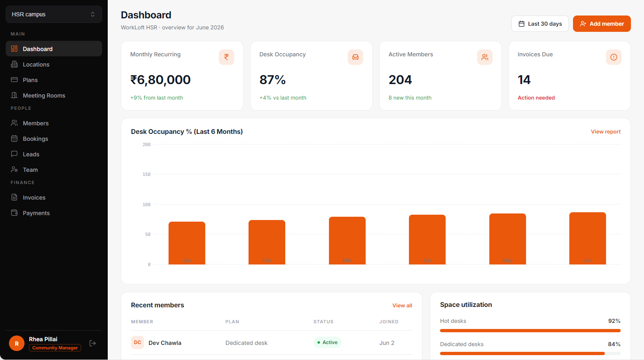Click the Apr bar in occupancy chart
The height and width of the screenshot is (360, 644).
point(427,240)
